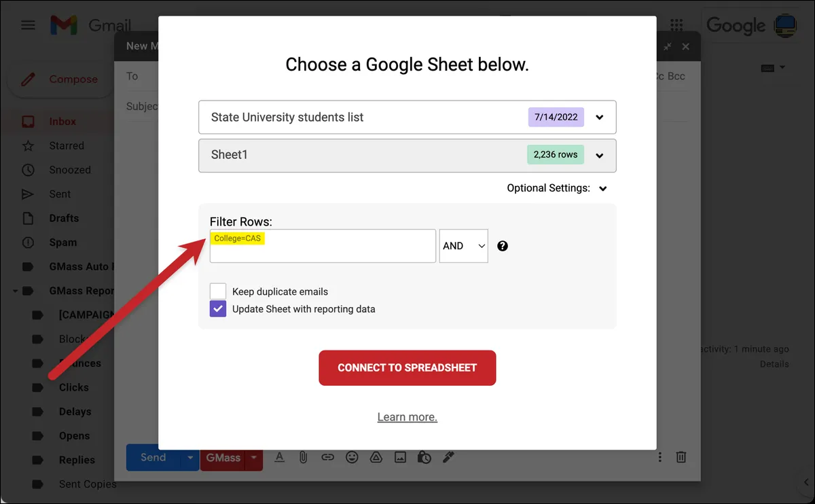Open the GMass settings dropdown arrow
815x504 pixels.
[255, 457]
